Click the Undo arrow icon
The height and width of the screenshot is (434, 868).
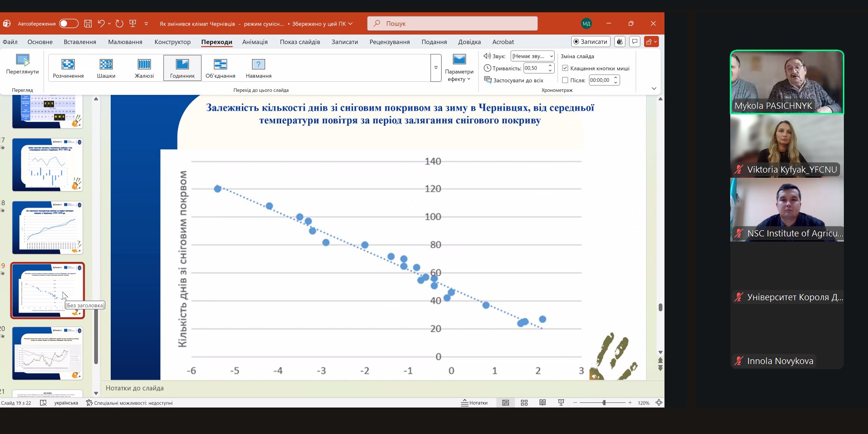[x=101, y=24]
